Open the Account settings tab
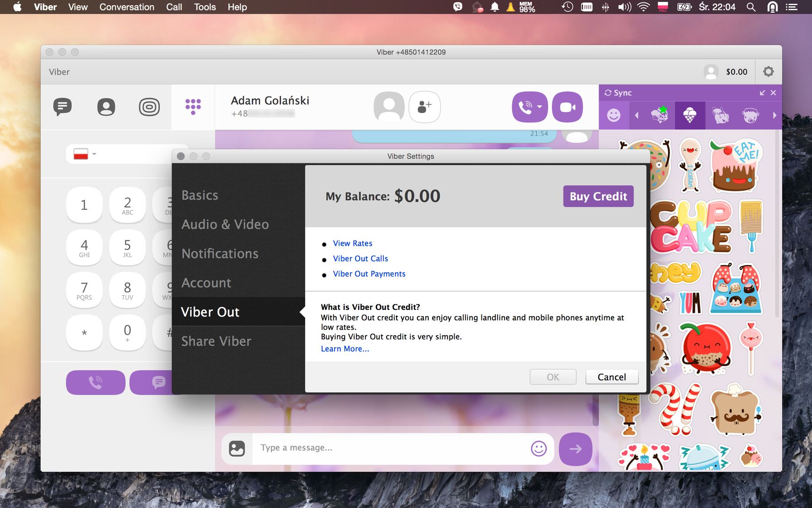The width and height of the screenshot is (812, 508). coord(206,283)
